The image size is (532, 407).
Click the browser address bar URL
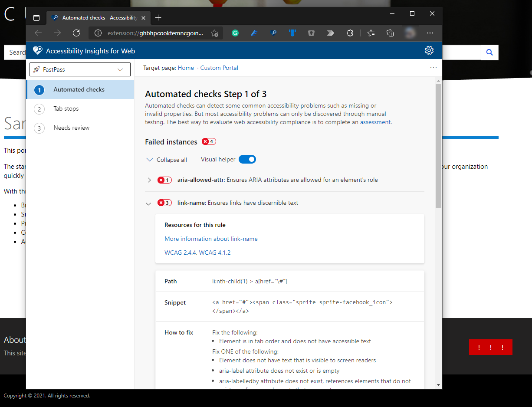click(x=155, y=33)
